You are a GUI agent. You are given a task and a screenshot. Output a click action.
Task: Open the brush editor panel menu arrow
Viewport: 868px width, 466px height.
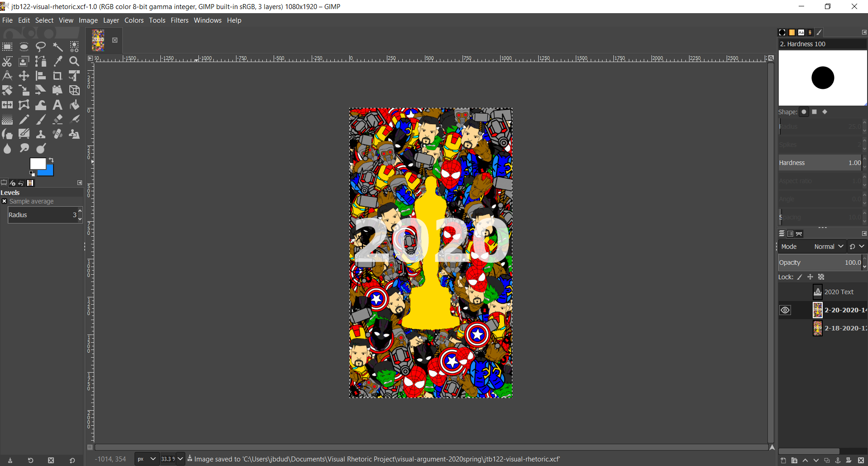864,32
